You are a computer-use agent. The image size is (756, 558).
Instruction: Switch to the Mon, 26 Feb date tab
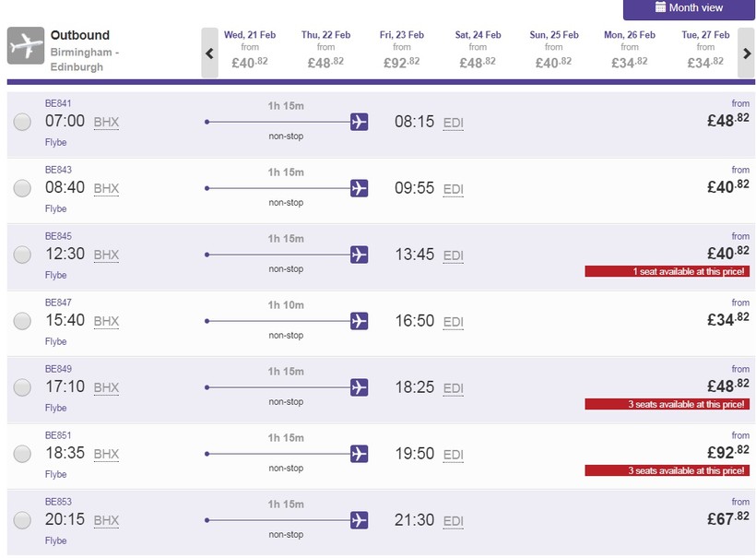point(630,50)
